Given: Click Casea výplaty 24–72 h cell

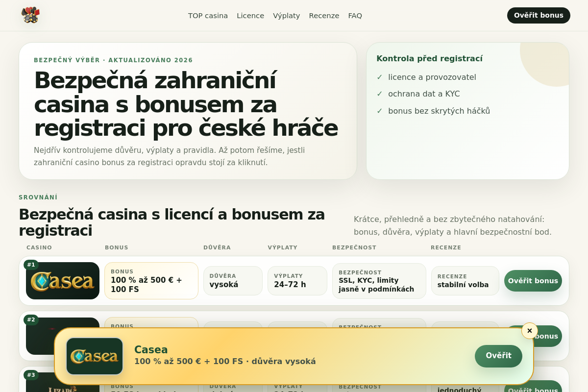Looking at the screenshot, I should pos(297,281).
